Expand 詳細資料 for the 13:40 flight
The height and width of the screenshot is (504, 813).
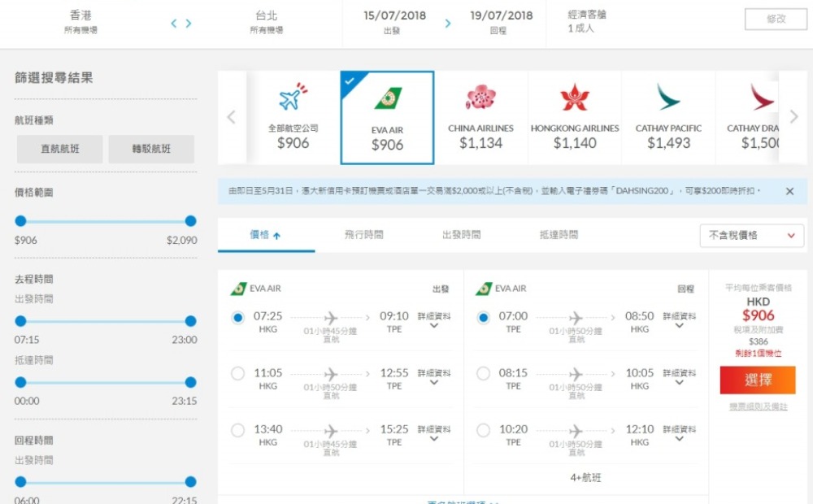pyautogui.click(x=434, y=433)
